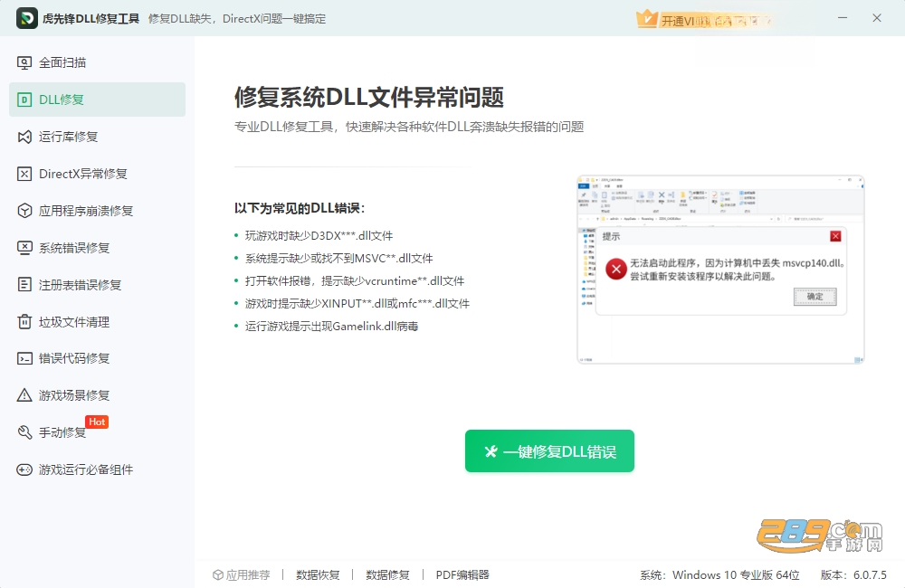Open 运行库修复 via its icon
The width and height of the screenshot is (905, 588).
click(x=24, y=137)
